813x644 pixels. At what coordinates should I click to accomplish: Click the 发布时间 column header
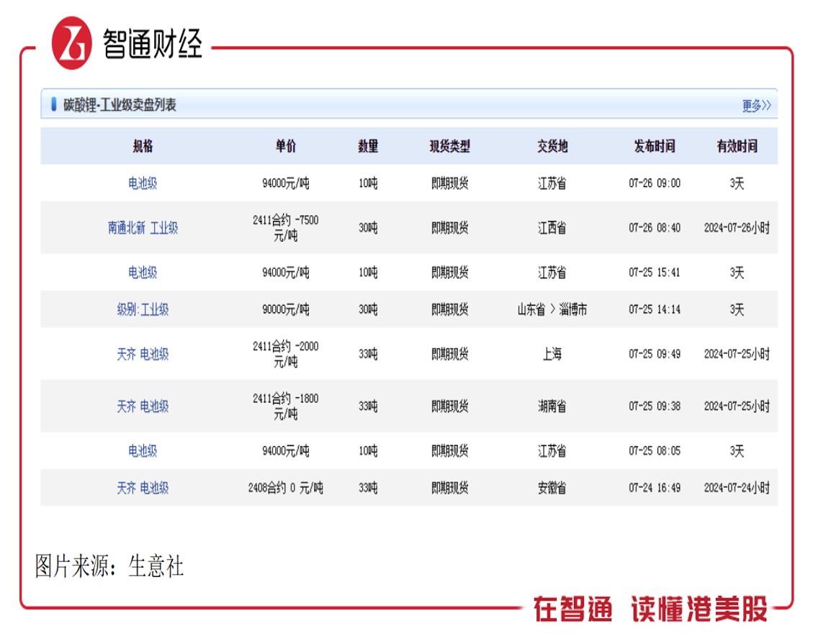point(655,146)
